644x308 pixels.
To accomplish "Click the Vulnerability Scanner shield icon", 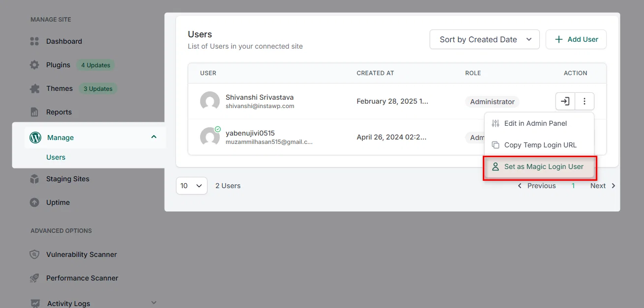I will (x=34, y=254).
